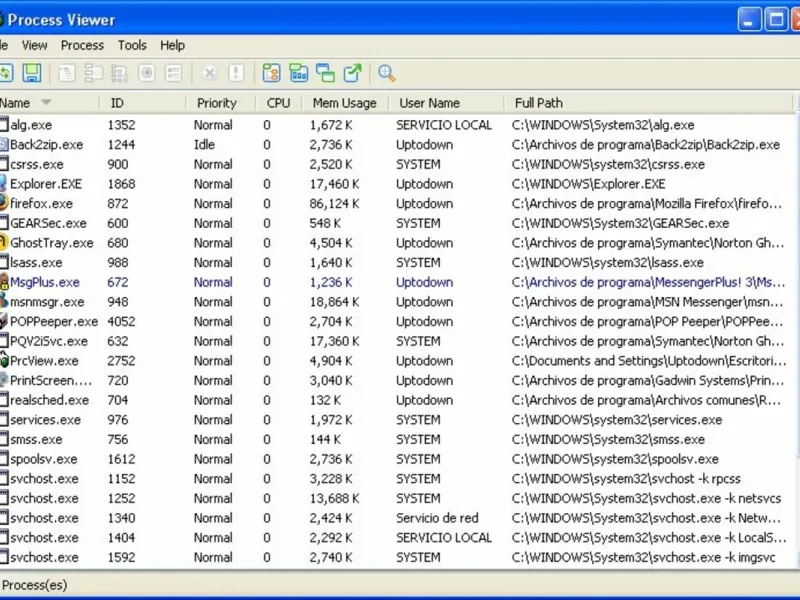This screenshot has width=800, height=600.
Task: Click the green arrow export toolbar icon
Action: pos(352,73)
